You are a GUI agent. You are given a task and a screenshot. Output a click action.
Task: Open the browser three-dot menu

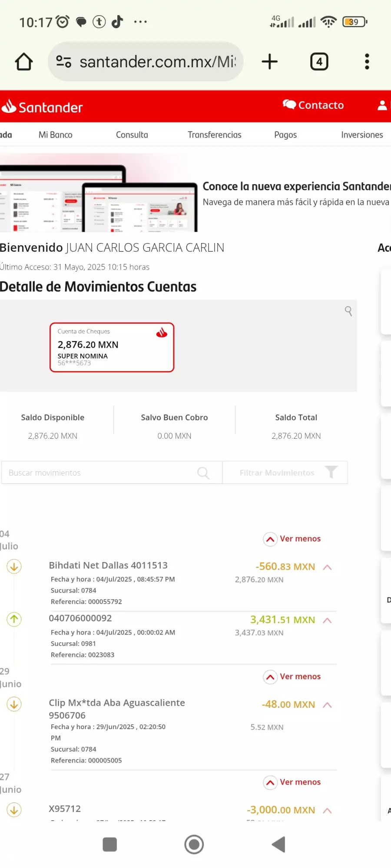point(367,62)
